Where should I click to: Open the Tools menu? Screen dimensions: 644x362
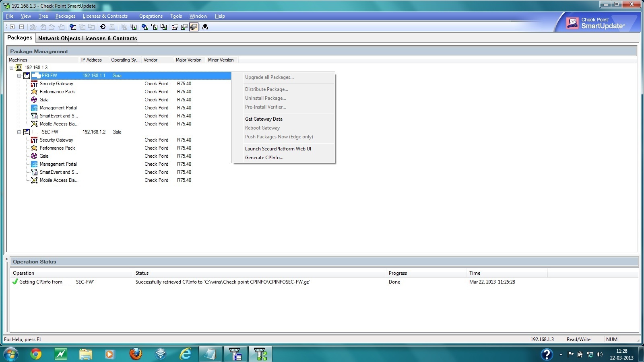click(x=176, y=16)
